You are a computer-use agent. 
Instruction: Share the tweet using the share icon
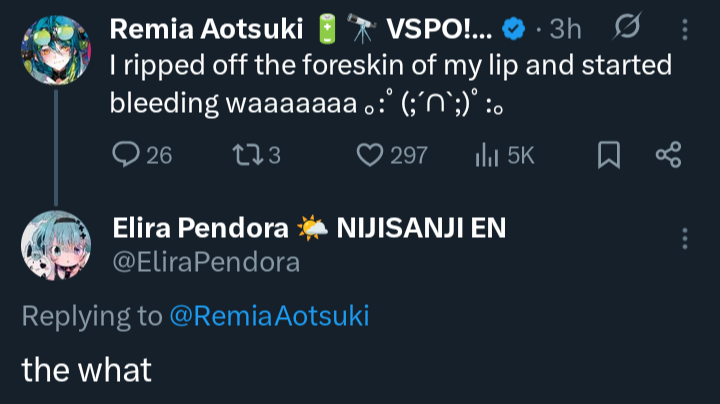(667, 155)
